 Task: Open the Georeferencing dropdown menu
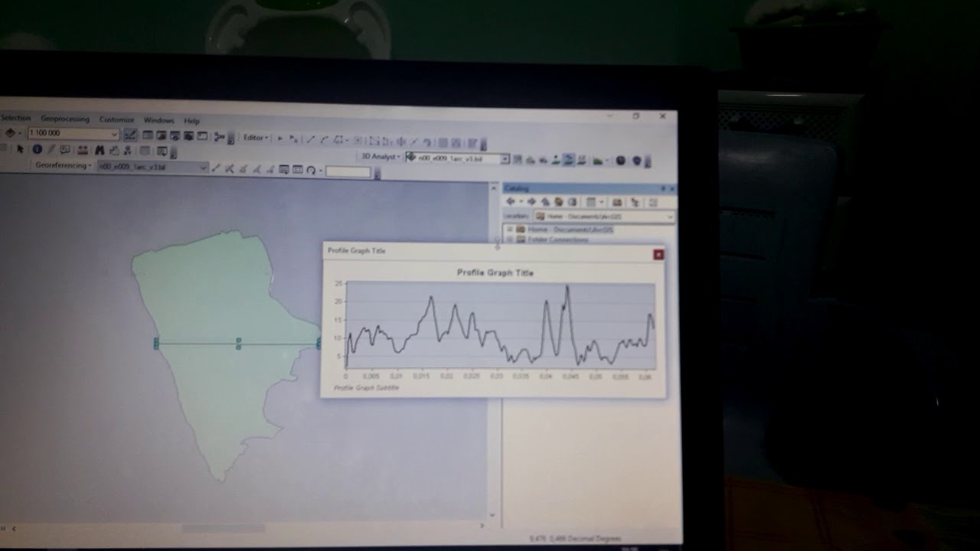[64, 166]
